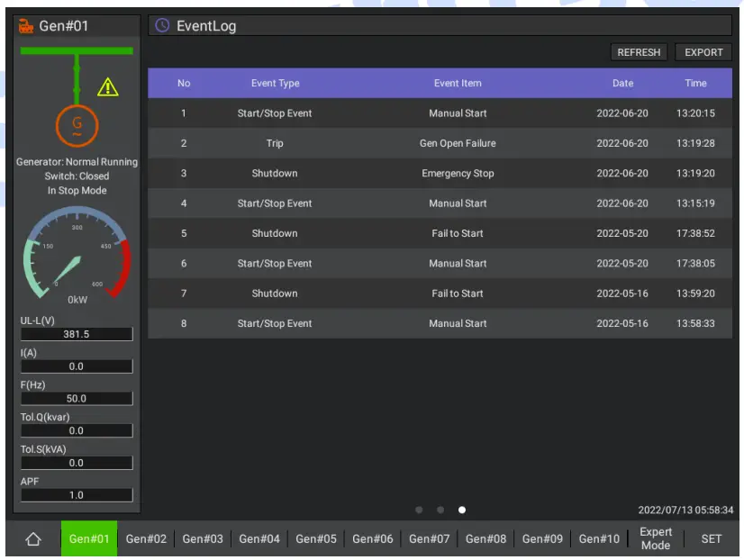Select the Gen Open Failure trip event row
Screen dimensions: 744x560
441,143
